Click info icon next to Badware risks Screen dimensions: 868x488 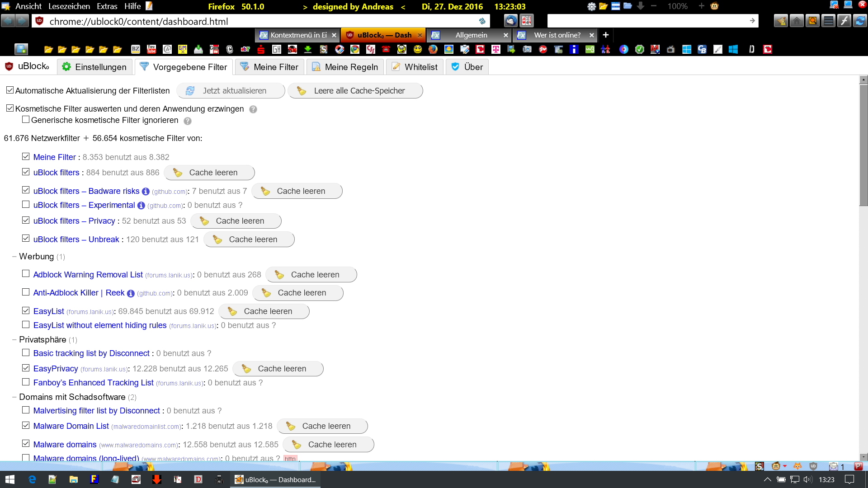point(146,192)
